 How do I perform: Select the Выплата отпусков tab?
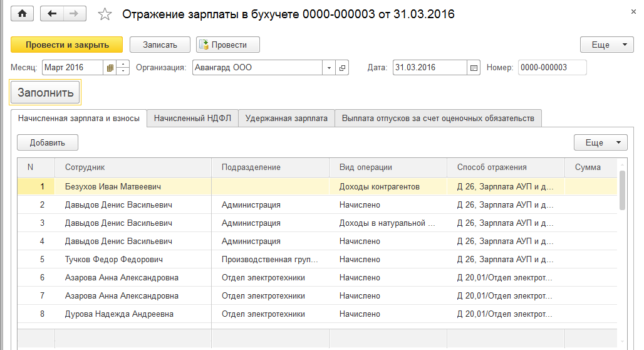point(438,118)
